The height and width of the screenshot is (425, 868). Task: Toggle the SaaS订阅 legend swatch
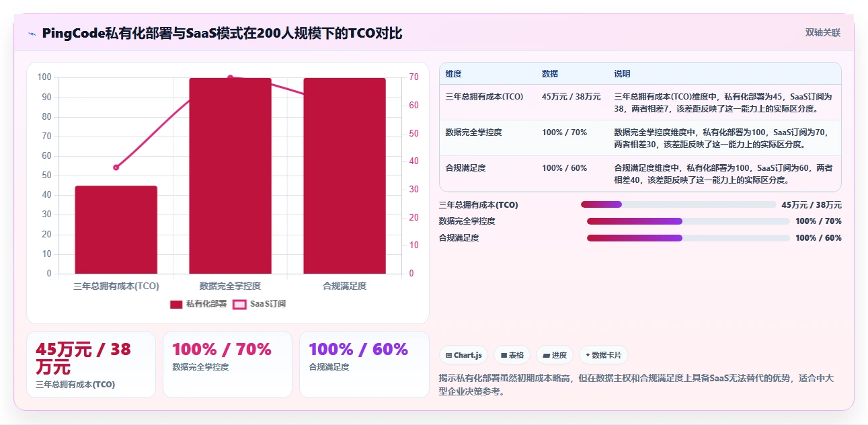click(x=239, y=304)
